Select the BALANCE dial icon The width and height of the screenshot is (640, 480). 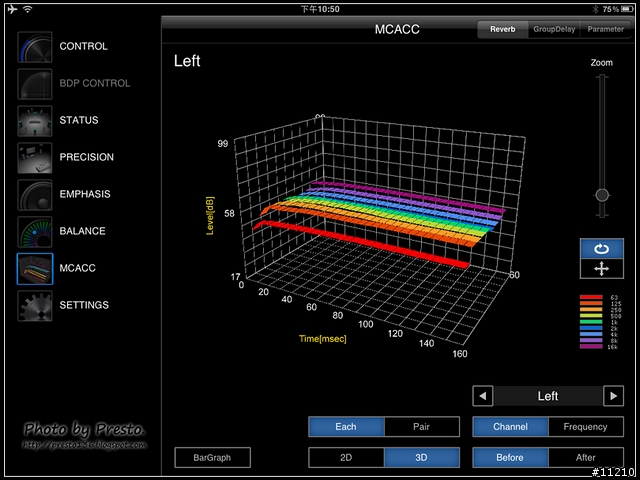coord(35,232)
